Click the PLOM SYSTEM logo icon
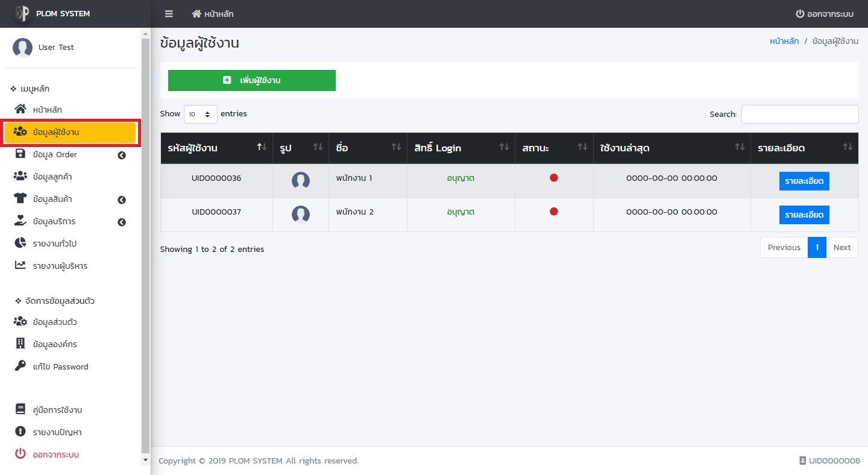 click(x=23, y=13)
